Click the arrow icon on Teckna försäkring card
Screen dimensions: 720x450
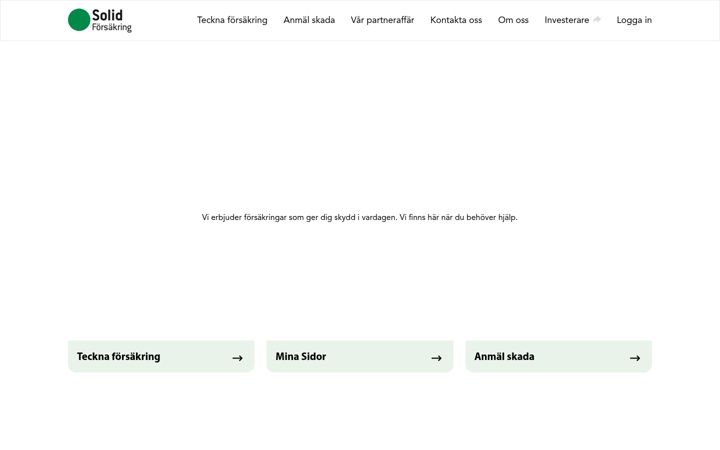coord(237,358)
